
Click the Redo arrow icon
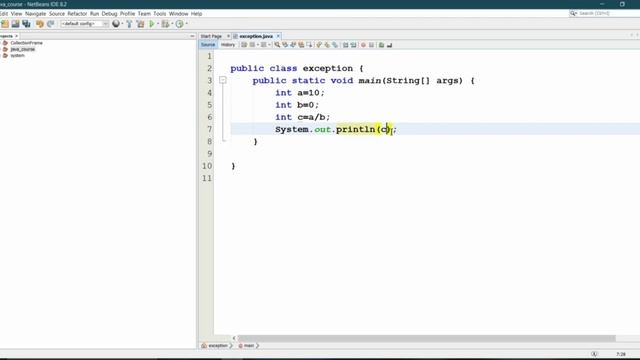coord(51,24)
